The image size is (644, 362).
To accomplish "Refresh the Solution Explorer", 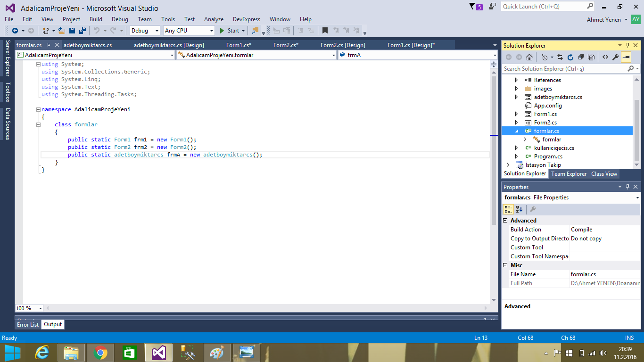I will point(570,57).
